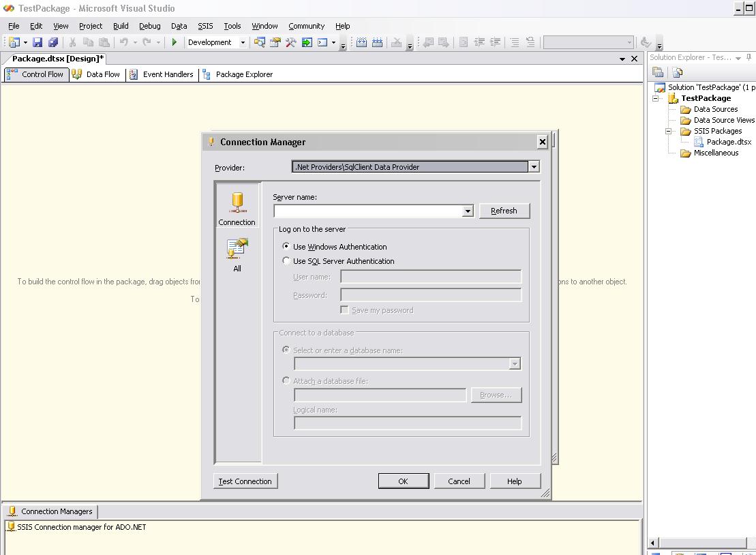Expand the Server name dropdown

pos(468,211)
